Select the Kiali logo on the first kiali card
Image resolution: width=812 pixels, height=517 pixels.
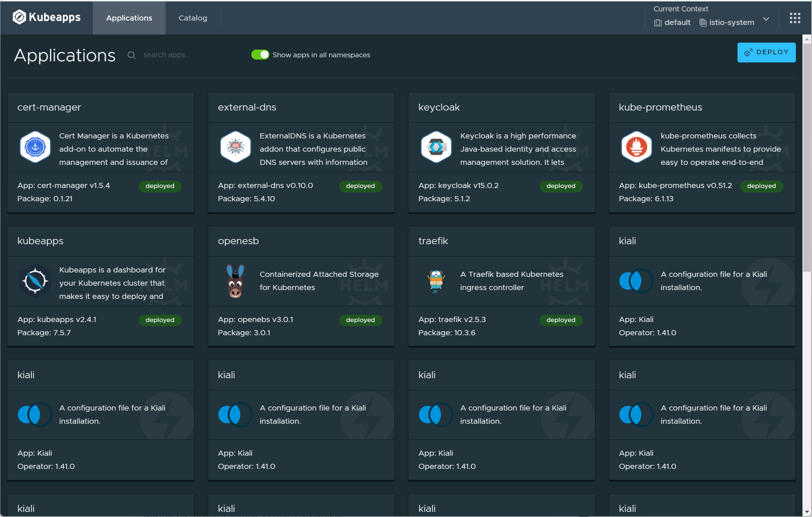tap(636, 281)
